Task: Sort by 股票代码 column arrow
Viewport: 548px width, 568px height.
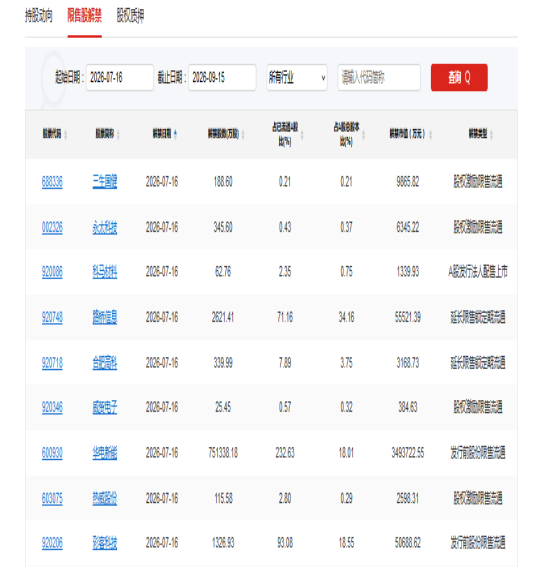Action: pyautogui.click(x=66, y=135)
